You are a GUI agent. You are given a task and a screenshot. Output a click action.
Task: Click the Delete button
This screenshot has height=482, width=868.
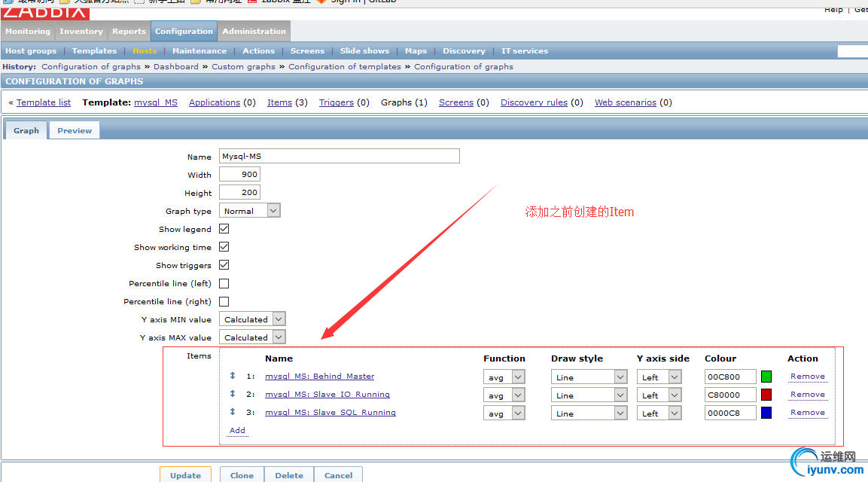click(x=289, y=474)
